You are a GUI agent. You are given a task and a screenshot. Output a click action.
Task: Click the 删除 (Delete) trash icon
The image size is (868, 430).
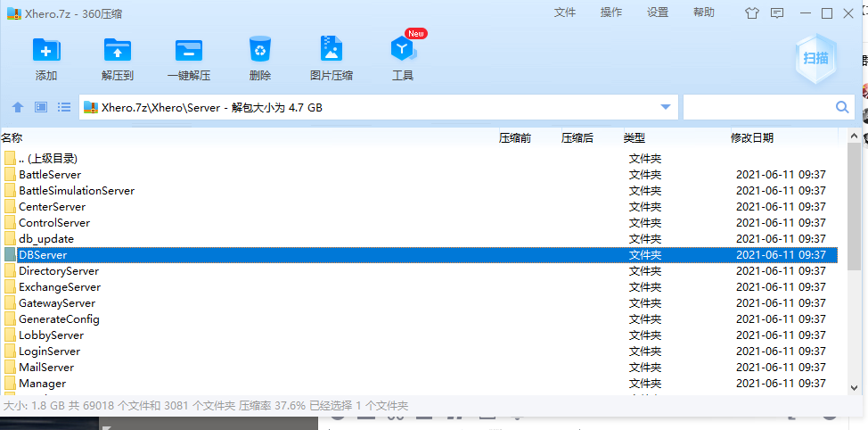click(260, 50)
